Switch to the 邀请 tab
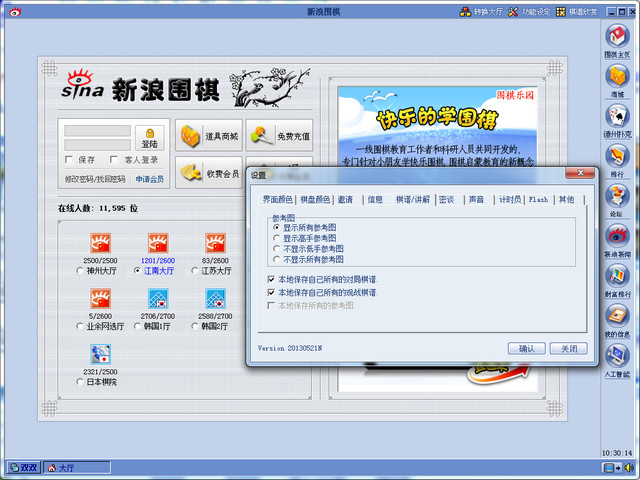This screenshot has width=640, height=480. point(345,199)
